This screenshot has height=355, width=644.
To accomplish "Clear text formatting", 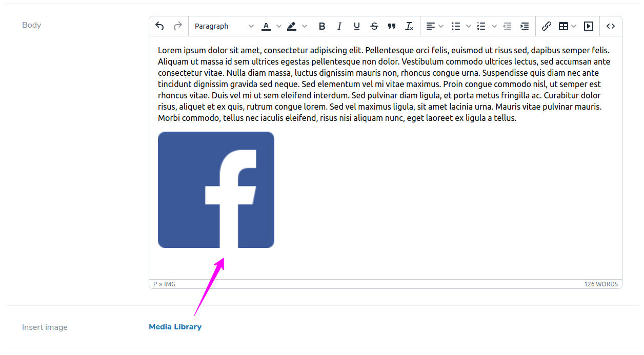I will click(x=409, y=26).
